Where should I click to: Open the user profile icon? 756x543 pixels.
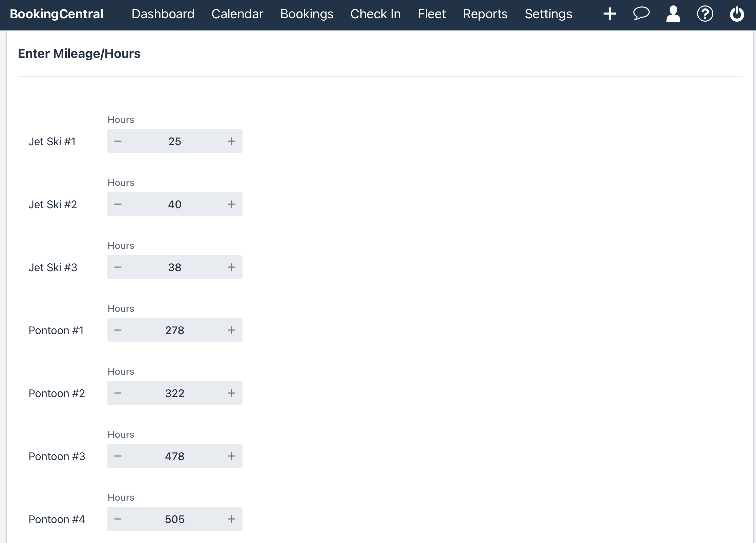point(673,14)
